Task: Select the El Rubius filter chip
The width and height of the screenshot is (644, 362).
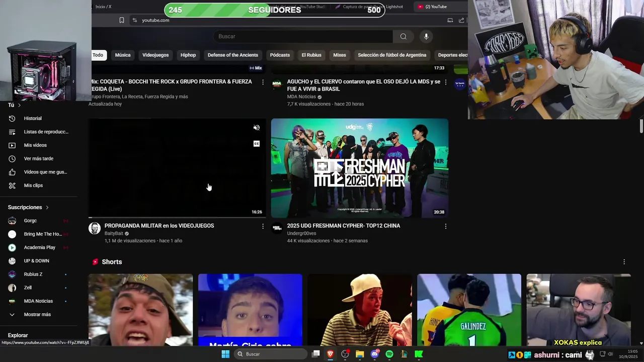Action: pos(311,55)
